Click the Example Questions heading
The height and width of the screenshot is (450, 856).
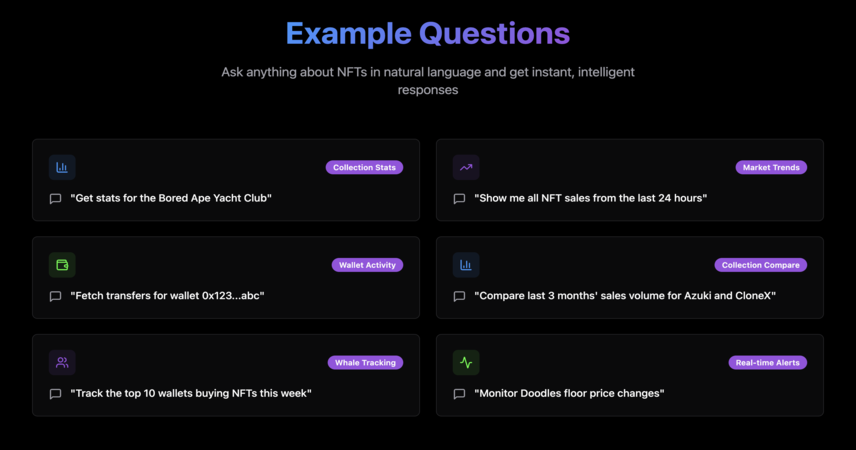click(x=428, y=33)
